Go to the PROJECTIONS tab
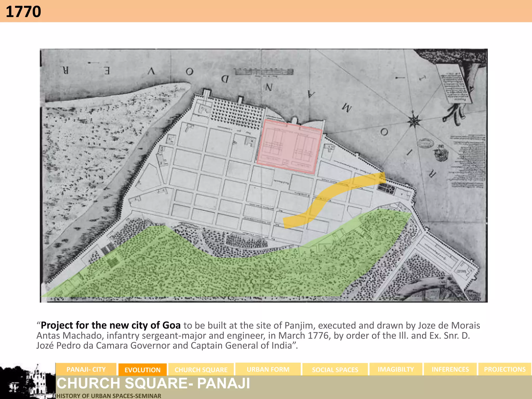This screenshot has width=532, height=399. [x=505, y=369]
